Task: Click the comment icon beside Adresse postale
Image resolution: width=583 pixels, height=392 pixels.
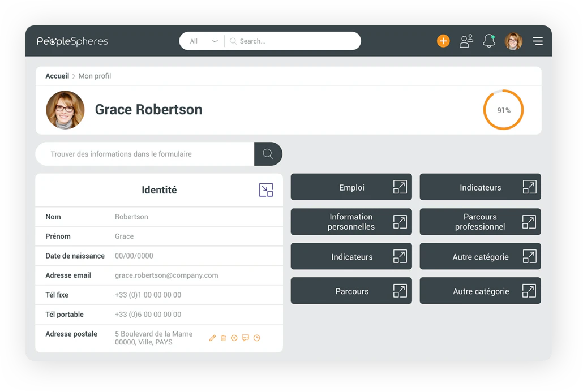Action: point(246,338)
